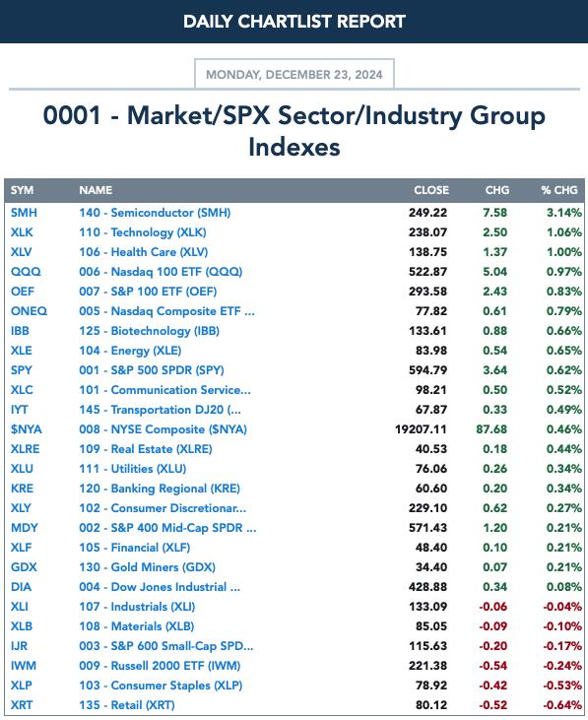Open 007 - S&P 100 ETF (OEF)

[148, 292]
